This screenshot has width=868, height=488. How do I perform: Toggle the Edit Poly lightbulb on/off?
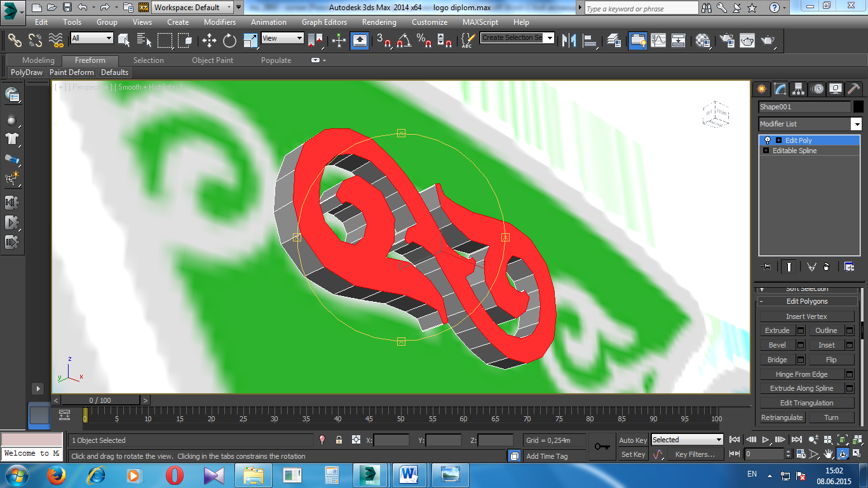(x=767, y=140)
